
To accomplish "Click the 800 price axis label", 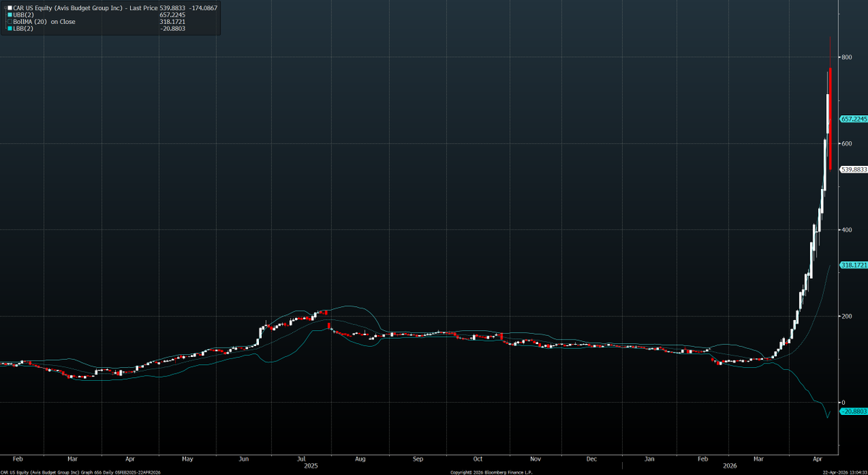I will tap(846, 57).
